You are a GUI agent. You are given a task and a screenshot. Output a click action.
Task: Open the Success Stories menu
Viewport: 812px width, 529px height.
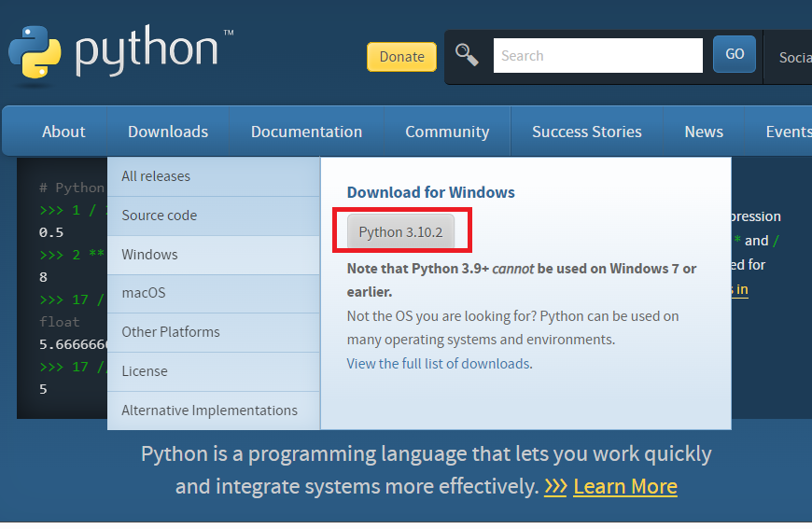click(587, 132)
